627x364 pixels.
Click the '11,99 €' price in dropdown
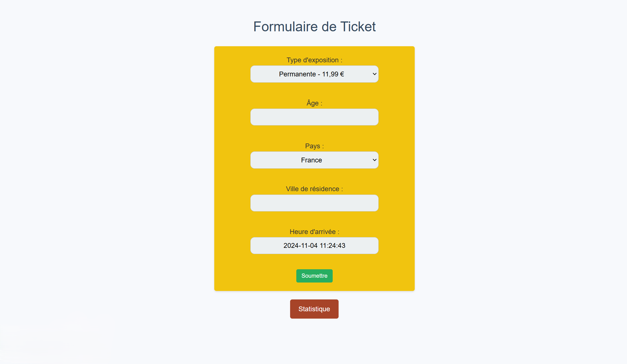point(333,74)
